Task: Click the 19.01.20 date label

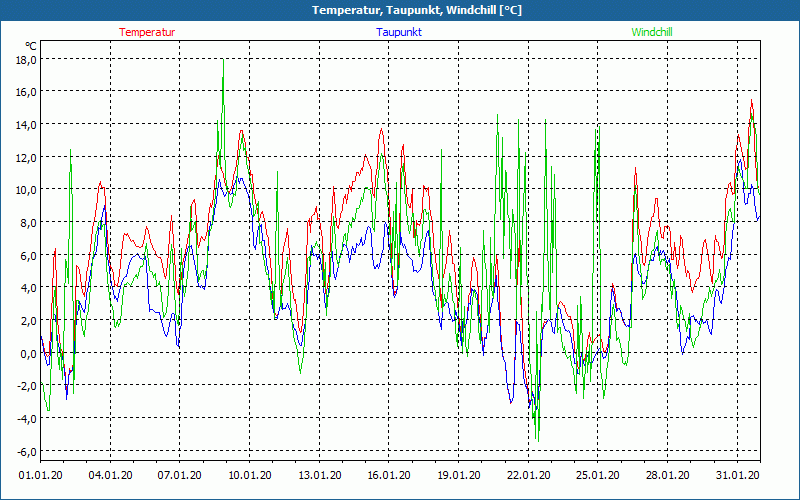Action: pos(459,475)
